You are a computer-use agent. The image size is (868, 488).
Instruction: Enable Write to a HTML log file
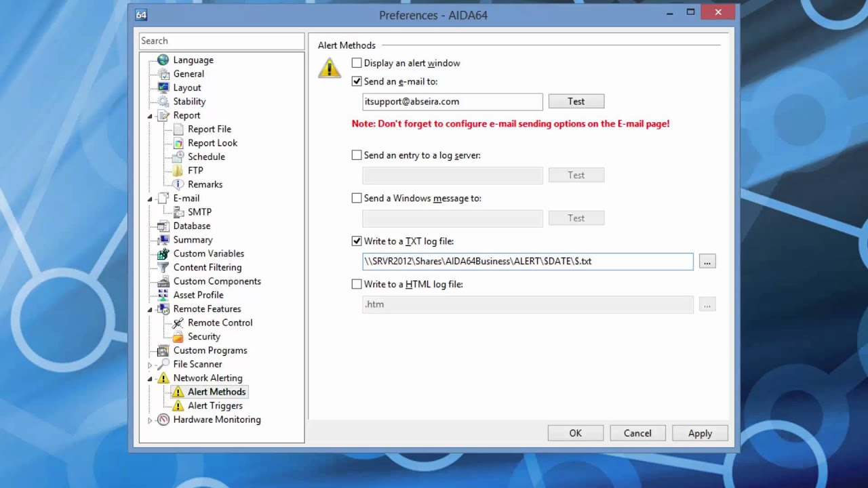point(357,284)
